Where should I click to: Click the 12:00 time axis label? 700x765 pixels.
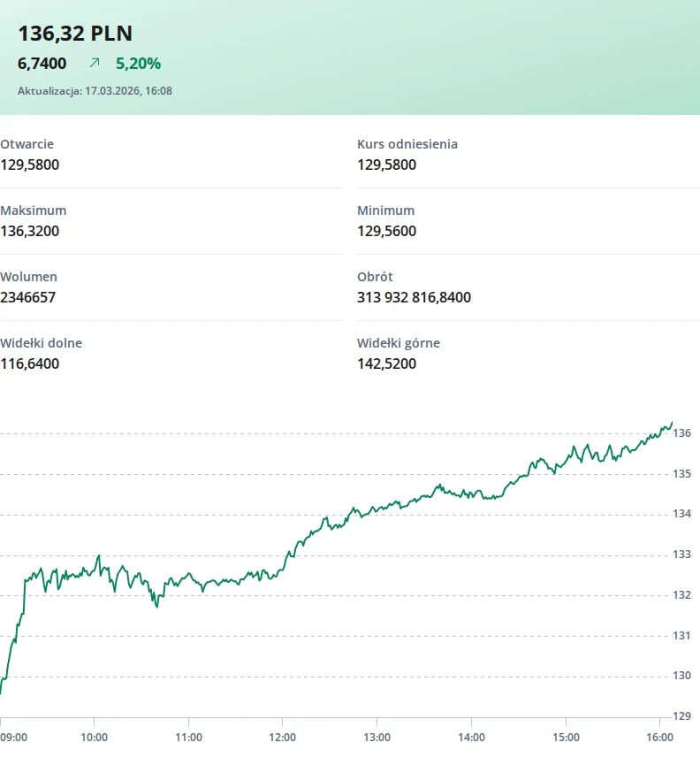coord(283,737)
